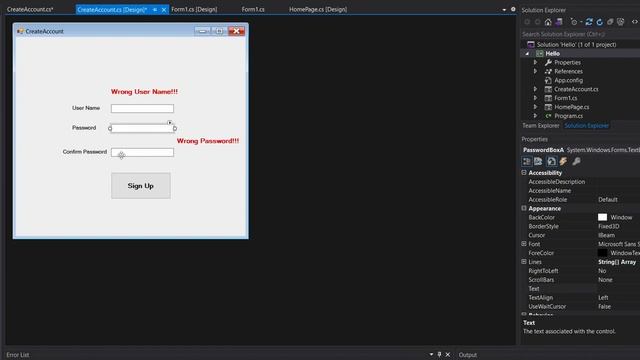The image size is (640, 360).
Task: Switch to the Team Explorer tab
Action: tap(540, 126)
